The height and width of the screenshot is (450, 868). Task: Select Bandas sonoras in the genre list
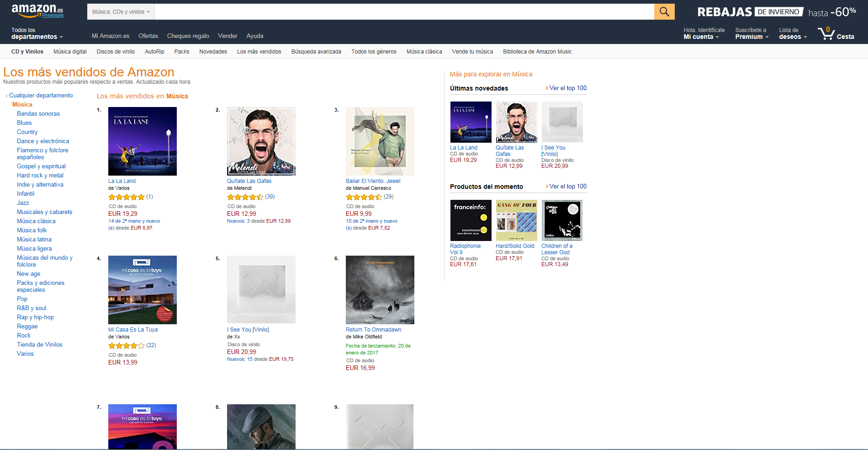click(x=38, y=114)
